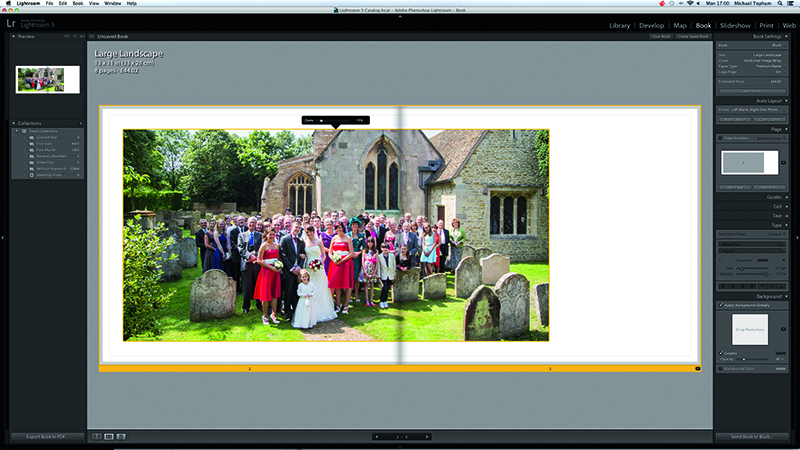The height and width of the screenshot is (450, 800).
Task: Click the Lightroom Lr logo identity plate
Action: coord(11,23)
